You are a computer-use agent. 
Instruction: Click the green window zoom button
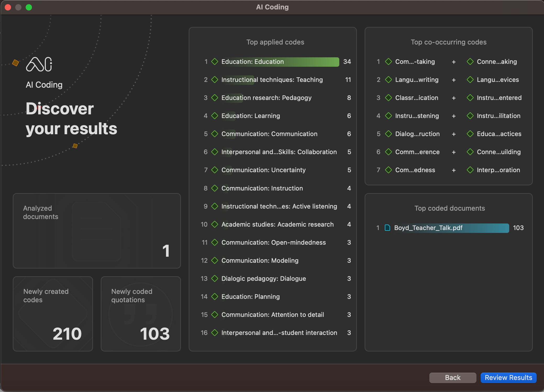coord(29,7)
